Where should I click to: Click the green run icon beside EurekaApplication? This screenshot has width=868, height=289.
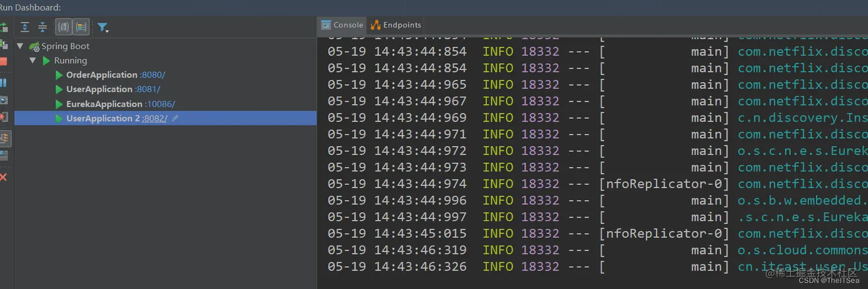coord(59,104)
